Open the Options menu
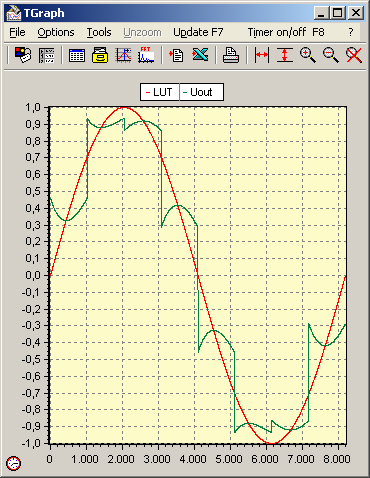Image resolution: width=370 pixels, height=478 pixels. [x=56, y=32]
